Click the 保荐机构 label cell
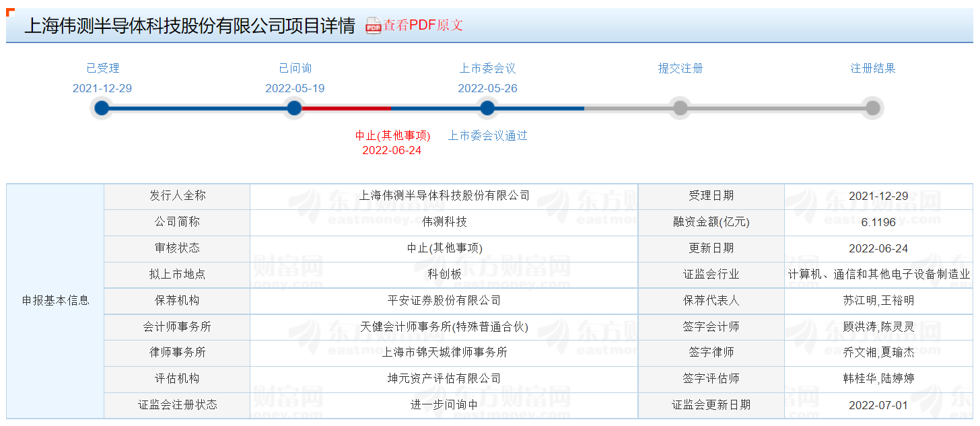The height and width of the screenshot is (426, 980). coord(177,301)
